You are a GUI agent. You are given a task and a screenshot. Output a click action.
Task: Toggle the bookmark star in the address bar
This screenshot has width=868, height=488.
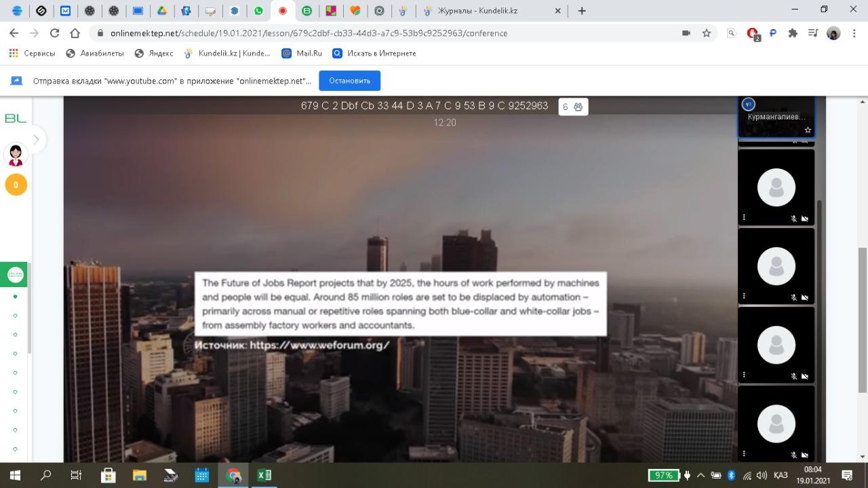click(706, 33)
